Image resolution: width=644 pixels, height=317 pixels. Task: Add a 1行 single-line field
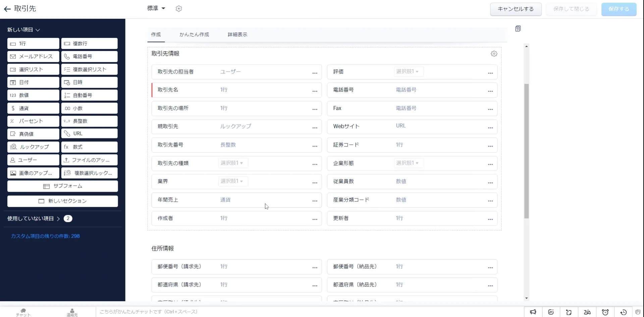tap(33, 44)
